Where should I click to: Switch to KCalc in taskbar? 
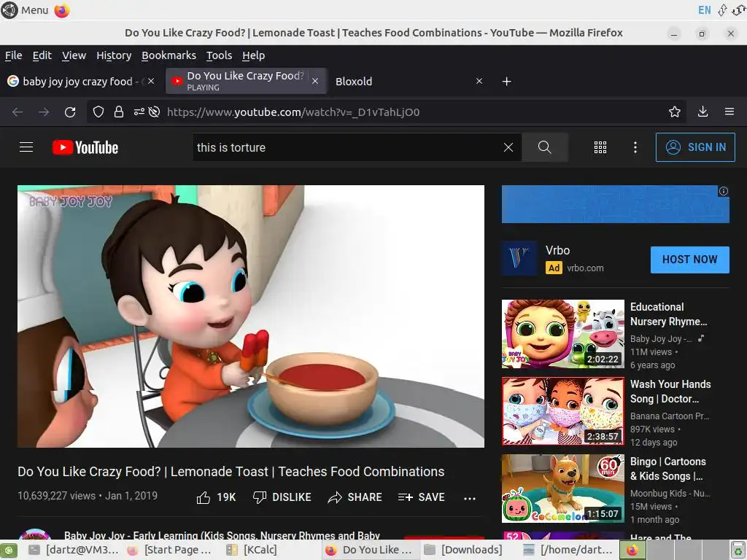point(251,550)
